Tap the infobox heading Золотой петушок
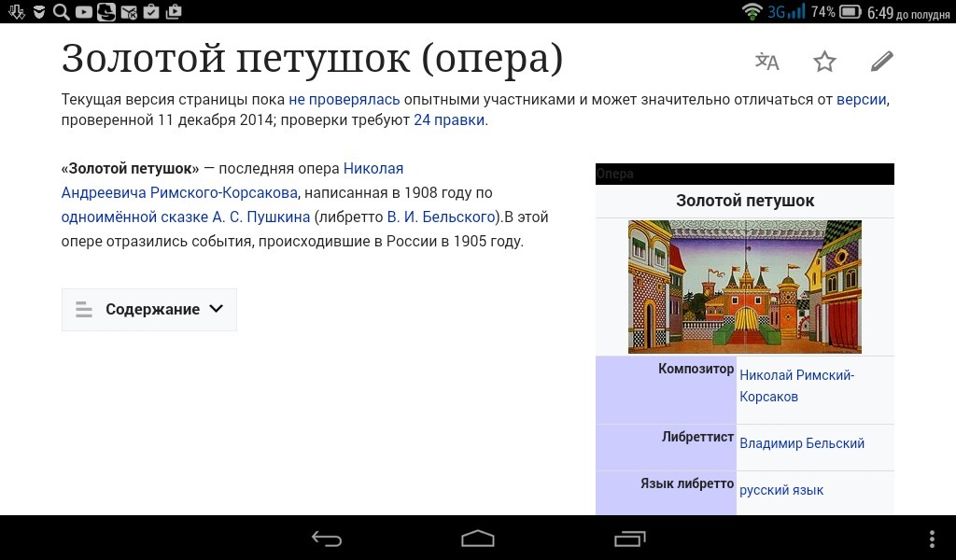 (x=745, y=201)
